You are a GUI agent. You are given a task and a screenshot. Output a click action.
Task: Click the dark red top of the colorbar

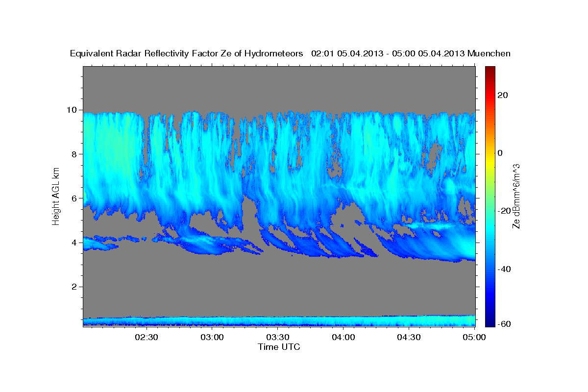pos(490,70)
